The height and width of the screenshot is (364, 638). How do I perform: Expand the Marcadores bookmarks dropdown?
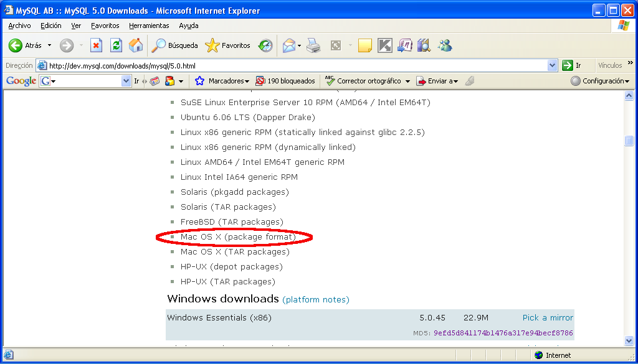click(222, 81)
